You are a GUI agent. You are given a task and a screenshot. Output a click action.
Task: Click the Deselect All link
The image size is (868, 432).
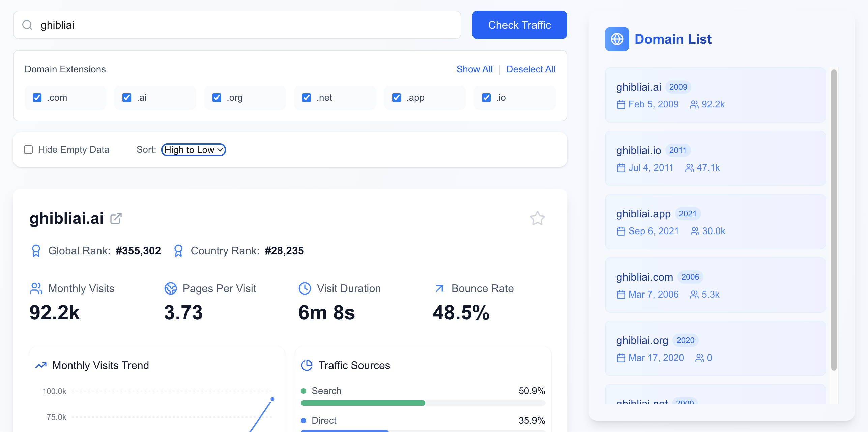tap(531, 69)
